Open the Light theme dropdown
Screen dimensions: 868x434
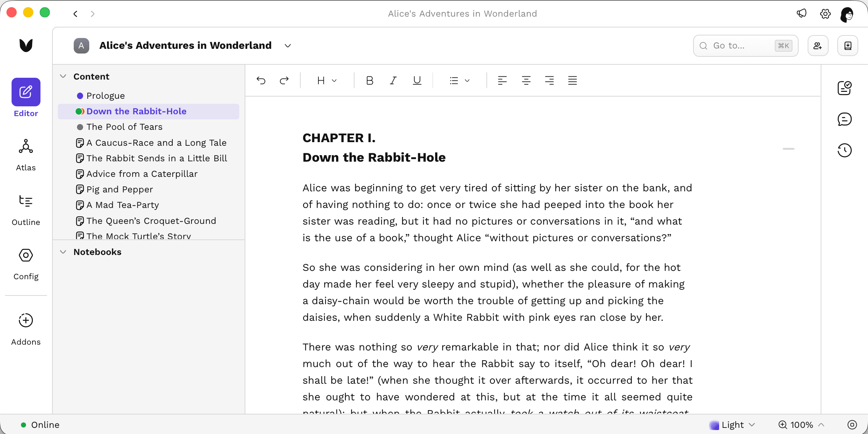click(x=732, y=425)
